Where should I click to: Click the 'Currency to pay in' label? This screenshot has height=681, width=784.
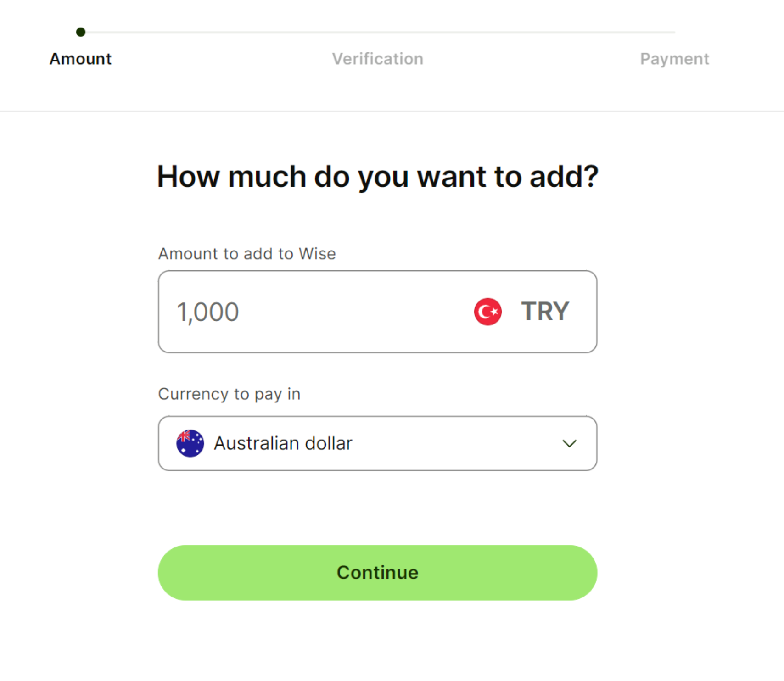230,394
